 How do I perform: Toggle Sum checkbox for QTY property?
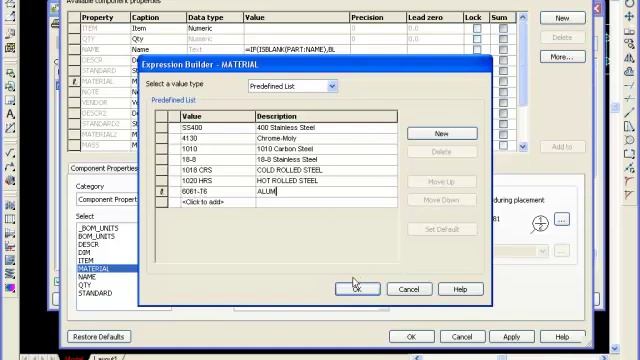tap(503, 39)
